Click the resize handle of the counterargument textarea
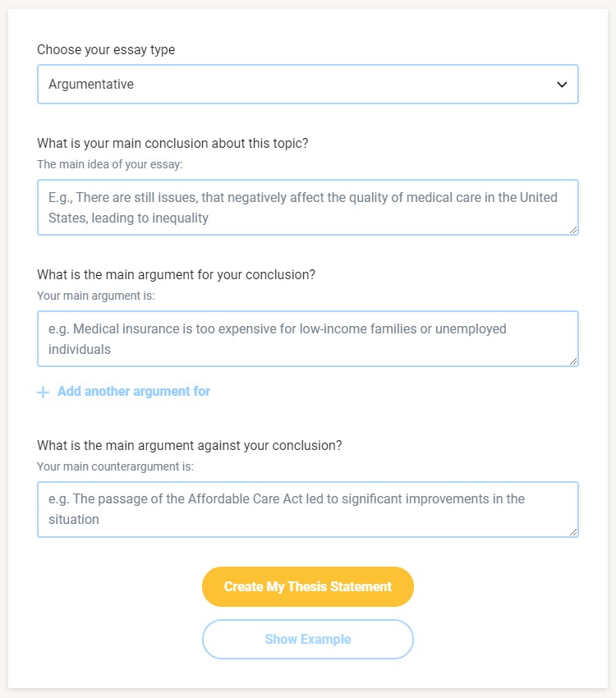The image size is (616, 698). (x=573, y=531)
